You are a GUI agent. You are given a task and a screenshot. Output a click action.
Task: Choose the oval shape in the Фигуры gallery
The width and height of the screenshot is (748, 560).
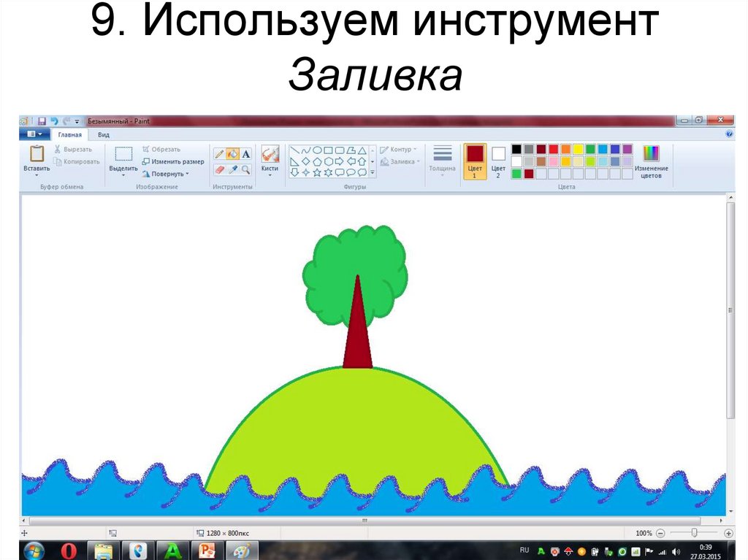pos(316,149)
